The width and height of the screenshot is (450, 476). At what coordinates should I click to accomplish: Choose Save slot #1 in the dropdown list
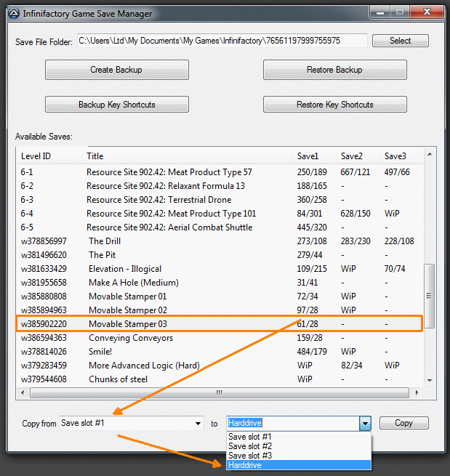tap(299, 437)
